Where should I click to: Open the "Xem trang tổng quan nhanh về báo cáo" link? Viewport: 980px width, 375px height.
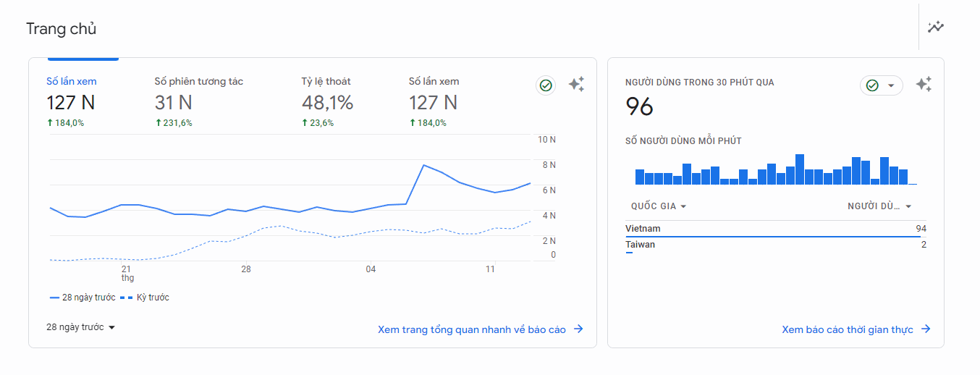(x=471, y=329)
